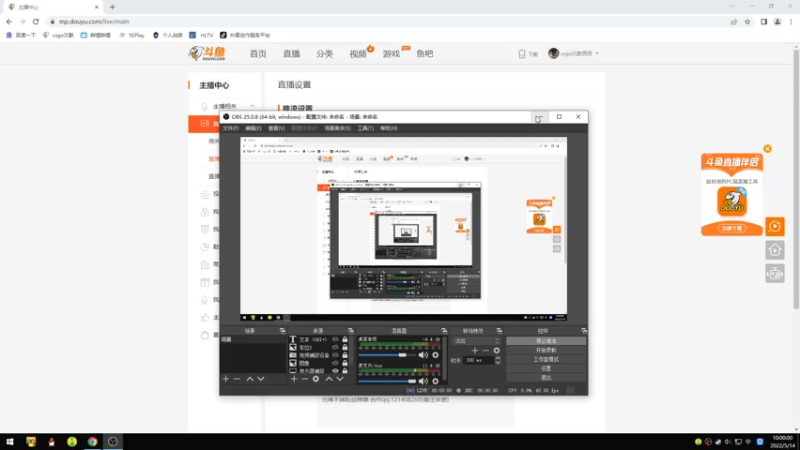Click the stop streaming button in Controls
Viewport: 800px width, 450px height.
(546, 341)
